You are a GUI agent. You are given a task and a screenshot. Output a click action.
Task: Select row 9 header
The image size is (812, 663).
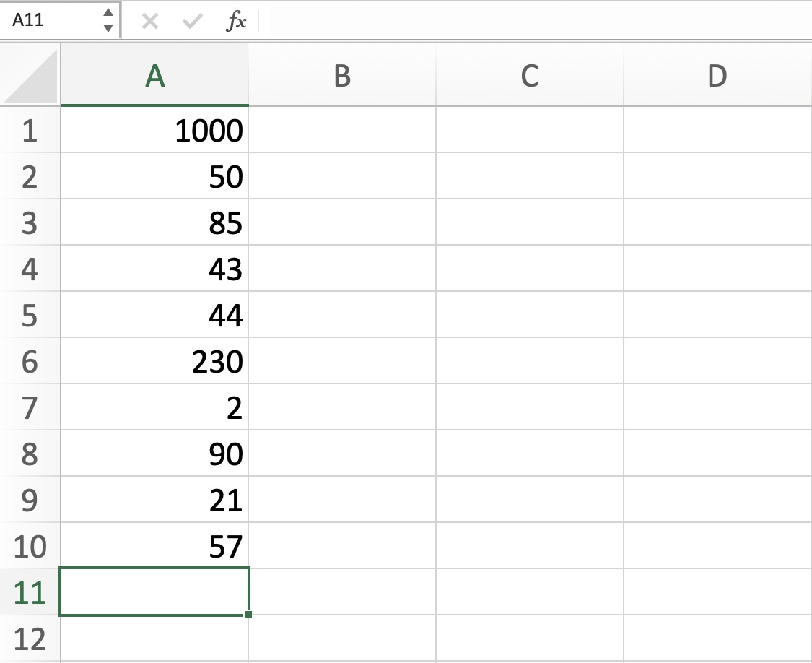30,499
